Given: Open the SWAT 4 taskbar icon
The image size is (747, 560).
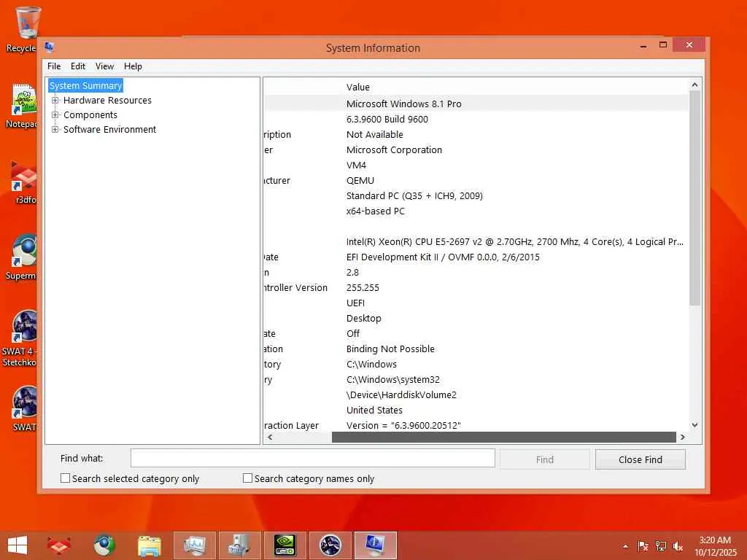Looking at the screenshot, I should [330, 545].
